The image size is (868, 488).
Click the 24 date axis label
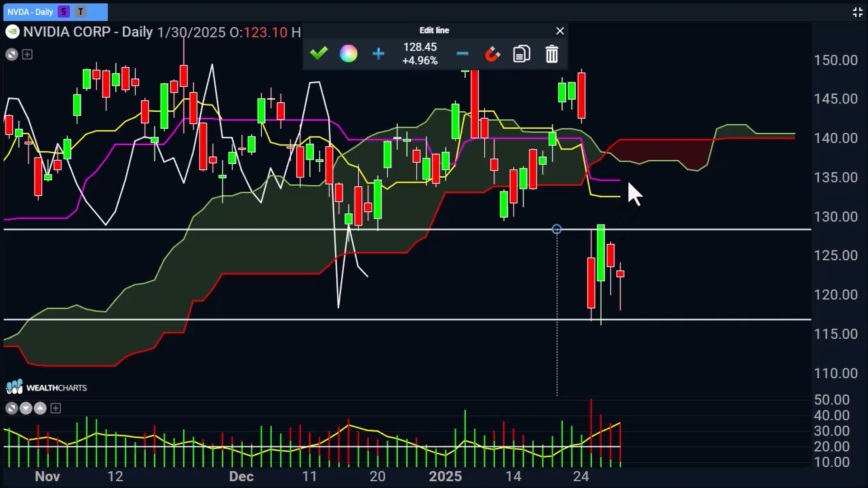(581, 477)
